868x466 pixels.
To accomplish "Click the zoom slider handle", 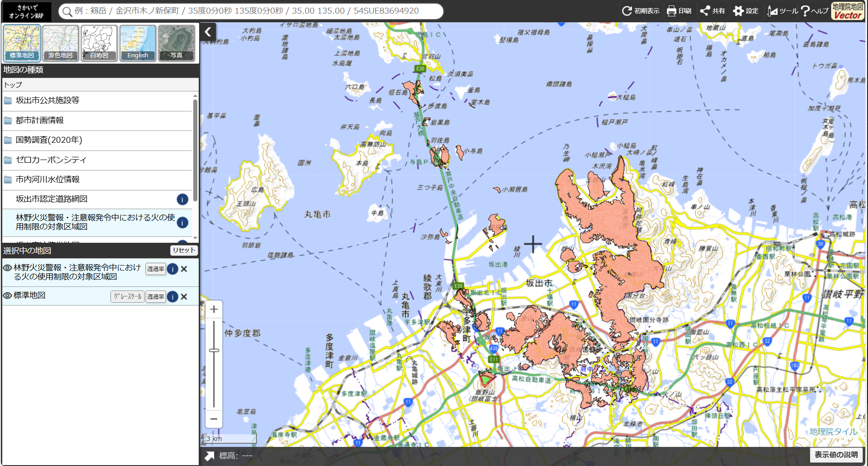I will [x=214, y=350].
